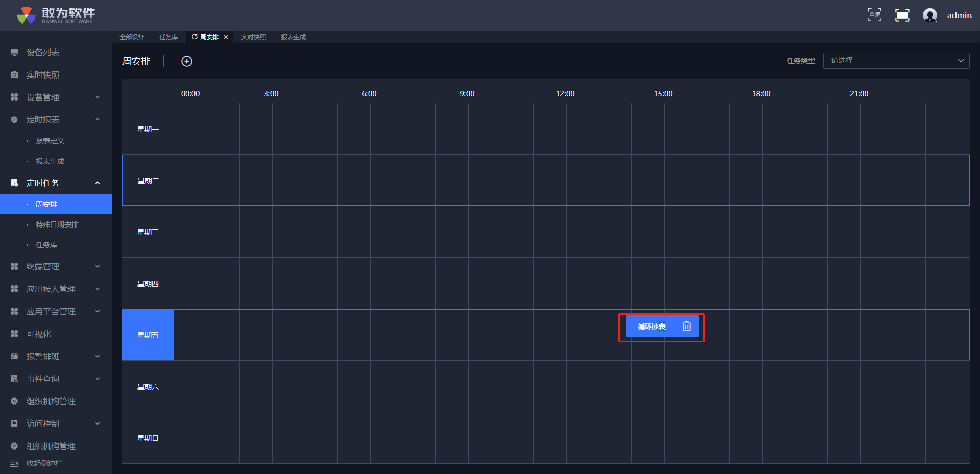Delete the 循环抄表 task with trash icon
This screenshot has height=474, width=980.
pyautogui.click(x=687, y=326)
